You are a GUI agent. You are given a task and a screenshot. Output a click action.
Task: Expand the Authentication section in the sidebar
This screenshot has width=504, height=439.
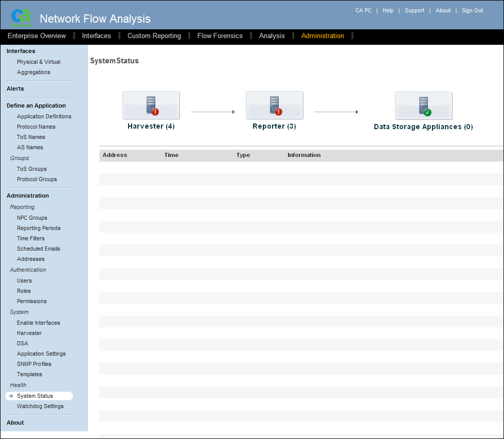click(x=28, y=270)
